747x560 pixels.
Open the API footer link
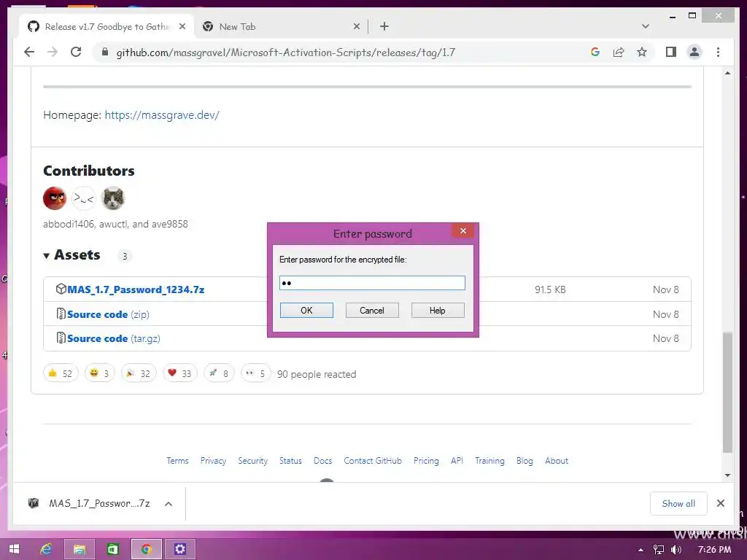457,461
